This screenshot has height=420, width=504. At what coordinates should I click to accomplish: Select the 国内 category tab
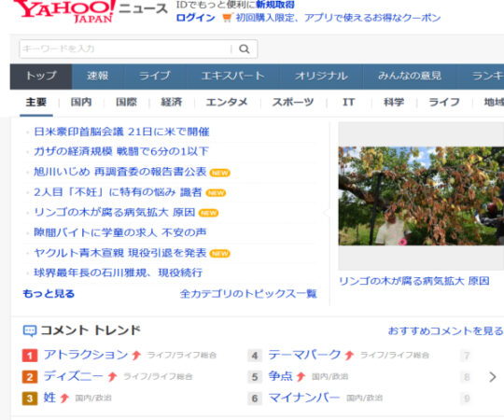(81, 103)
